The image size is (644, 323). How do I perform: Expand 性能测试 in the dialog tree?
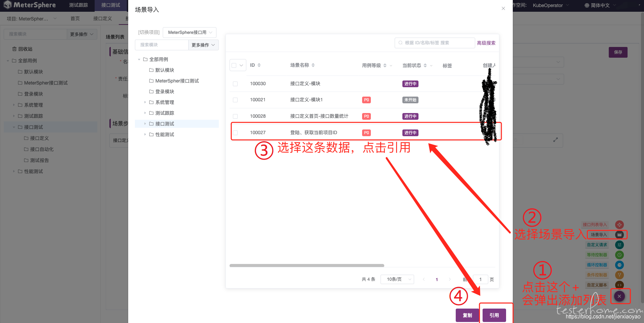145,134
